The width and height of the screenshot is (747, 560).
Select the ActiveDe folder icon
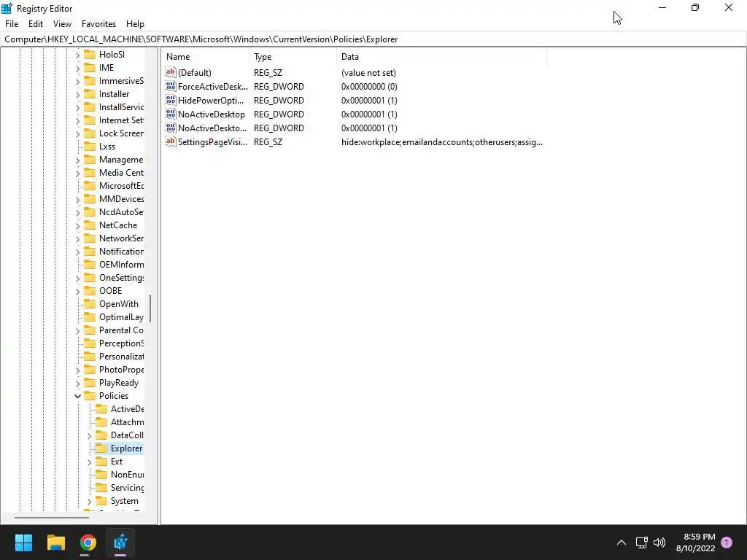pos(101,408)
